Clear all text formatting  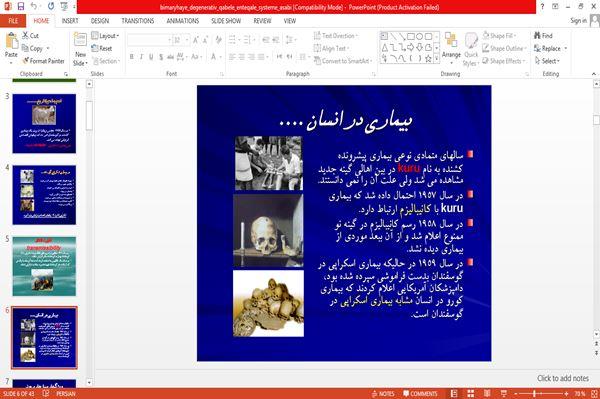tap(218, 40)
